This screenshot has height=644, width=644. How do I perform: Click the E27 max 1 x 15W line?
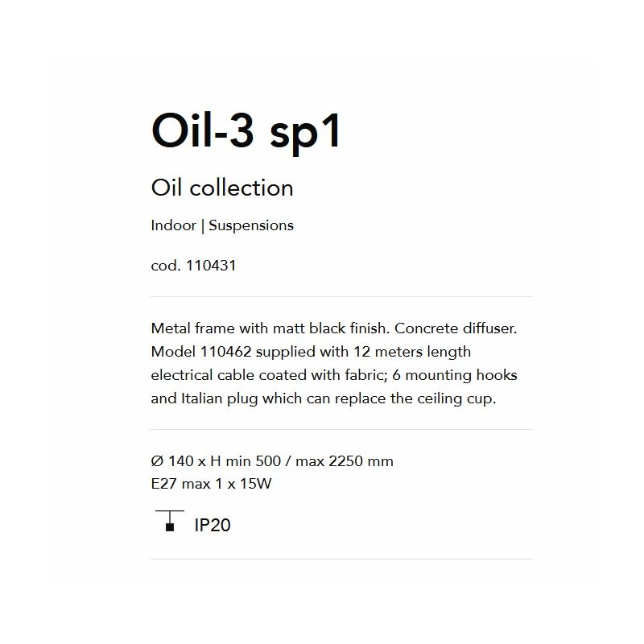(x=211, y=484)
